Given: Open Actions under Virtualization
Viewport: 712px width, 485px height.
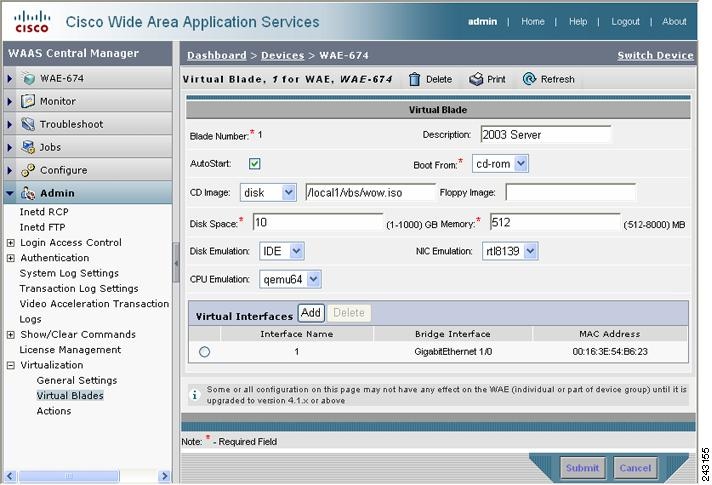Looking at the screenshot, I should 54,411.
